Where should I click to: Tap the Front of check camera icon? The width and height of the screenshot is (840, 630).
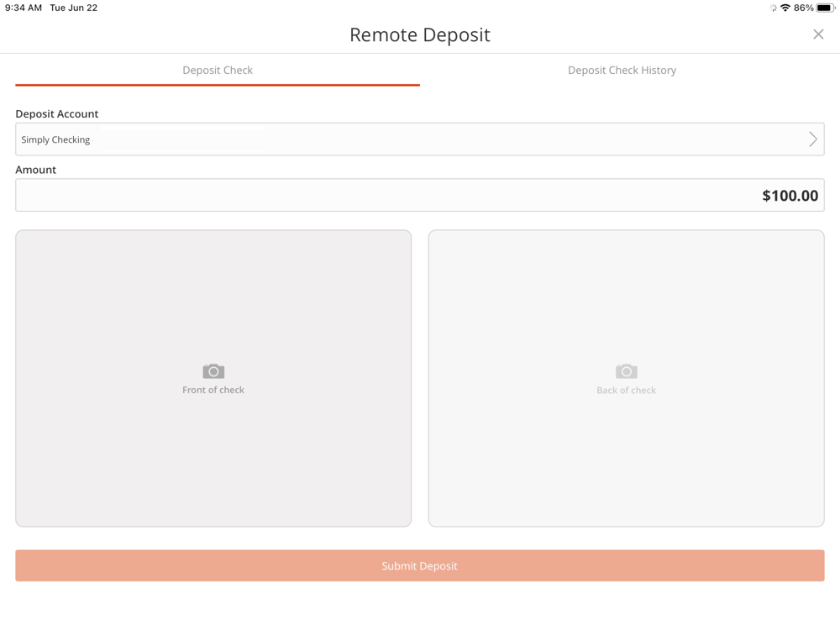213,370
